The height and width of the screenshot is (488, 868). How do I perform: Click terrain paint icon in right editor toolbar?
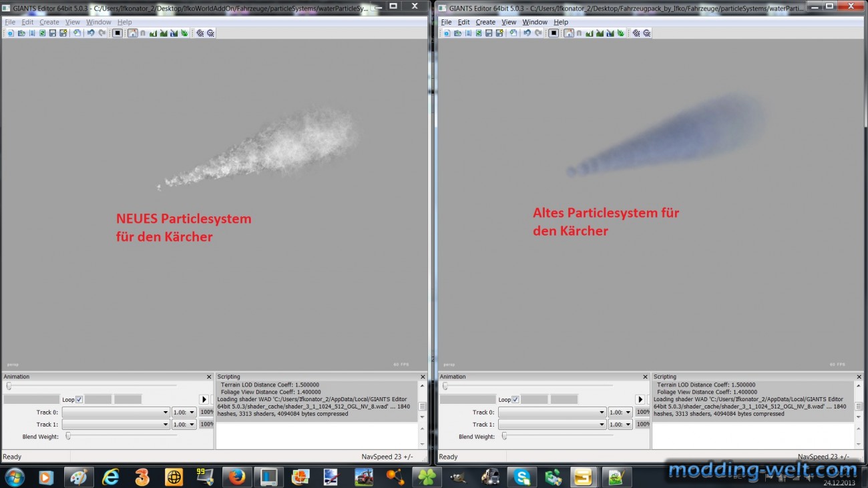click(x=600, y=33)
